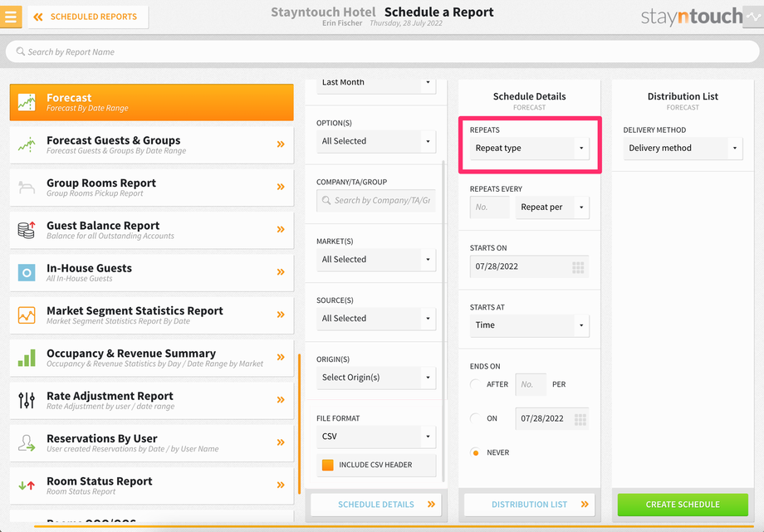Open the Repeat type dropdown
Screen dimensions: 764x532
click(530, 148)
